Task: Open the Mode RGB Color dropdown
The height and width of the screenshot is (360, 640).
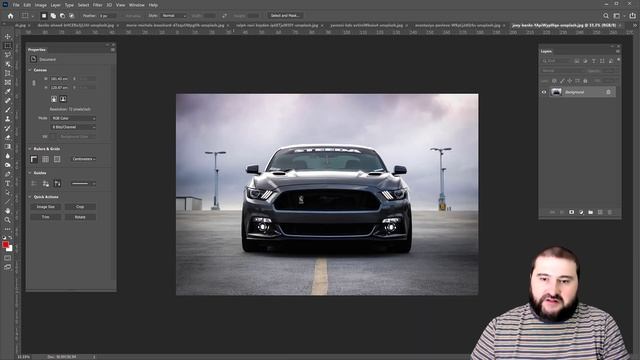Action: (73, 118)
